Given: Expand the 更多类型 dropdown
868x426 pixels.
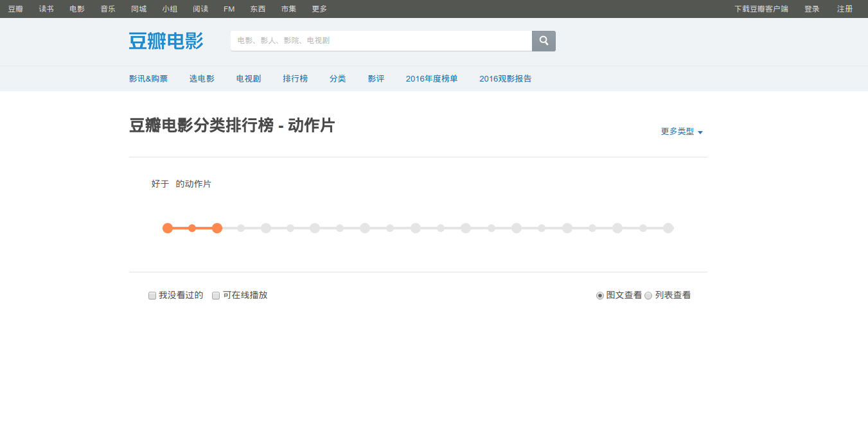Looking at the screenshot, I should click(682, 132).
